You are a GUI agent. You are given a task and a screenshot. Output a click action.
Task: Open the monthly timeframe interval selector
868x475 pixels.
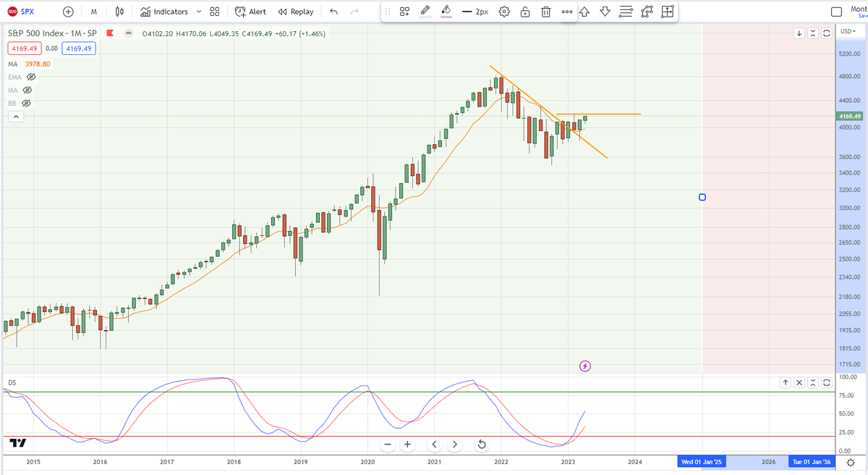(x=94, y=12)
